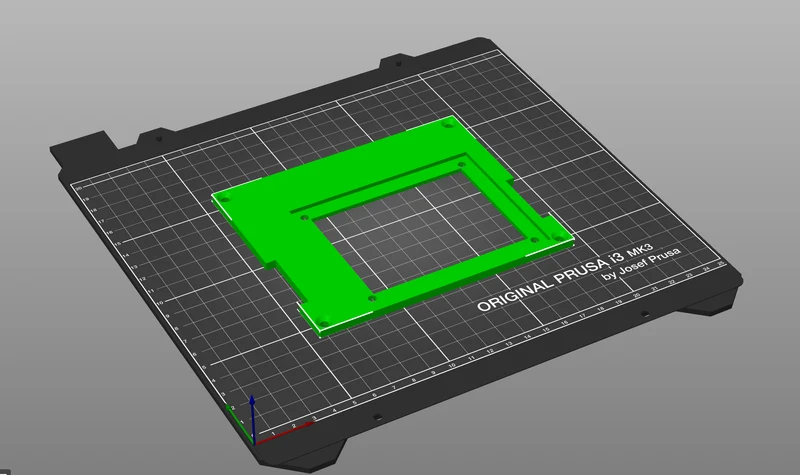Click the mounting hole on bed's right edge
The image size is (800, 475).
click(645, 314)
